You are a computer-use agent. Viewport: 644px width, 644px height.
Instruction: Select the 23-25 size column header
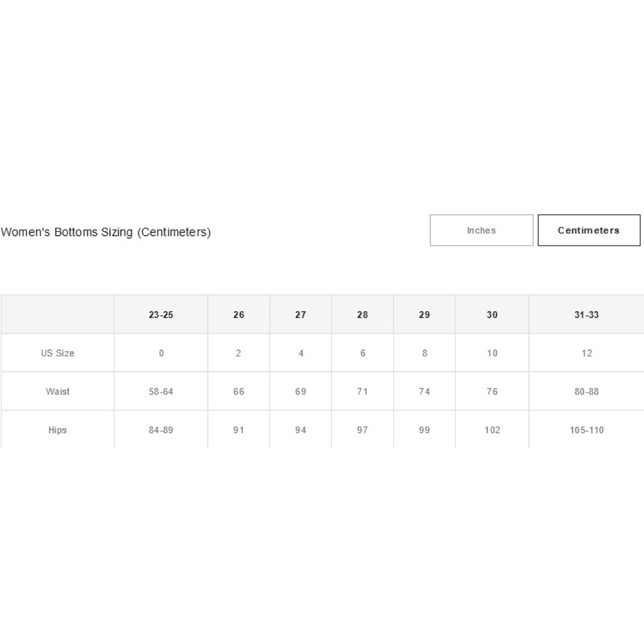click(161, 314)
